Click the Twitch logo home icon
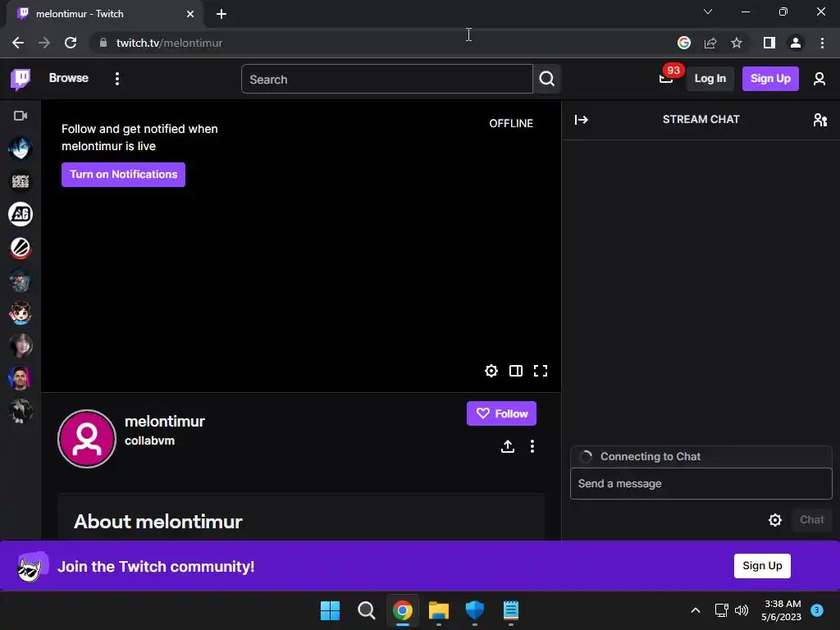Image resolution: width=840 pixels, height=630 pixels. (21, 80)
